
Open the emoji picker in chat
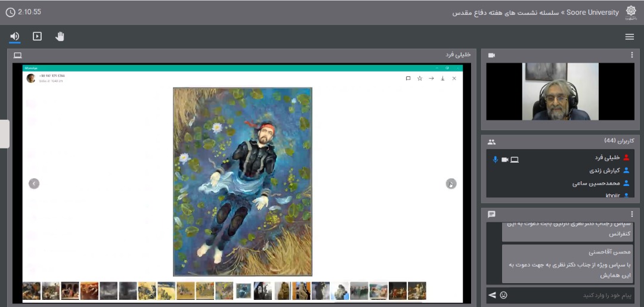(x=503, y=294)
